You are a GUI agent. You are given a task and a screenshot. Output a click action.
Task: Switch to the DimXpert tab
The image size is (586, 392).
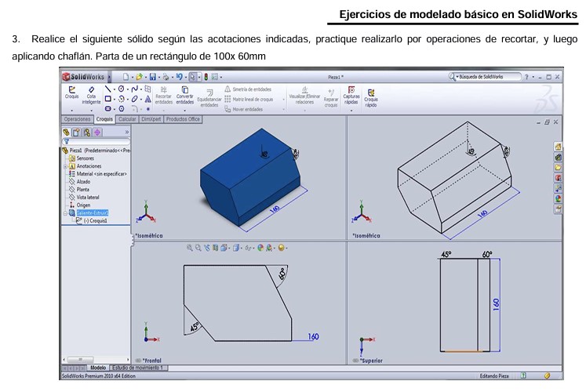(x=151, y=119)
